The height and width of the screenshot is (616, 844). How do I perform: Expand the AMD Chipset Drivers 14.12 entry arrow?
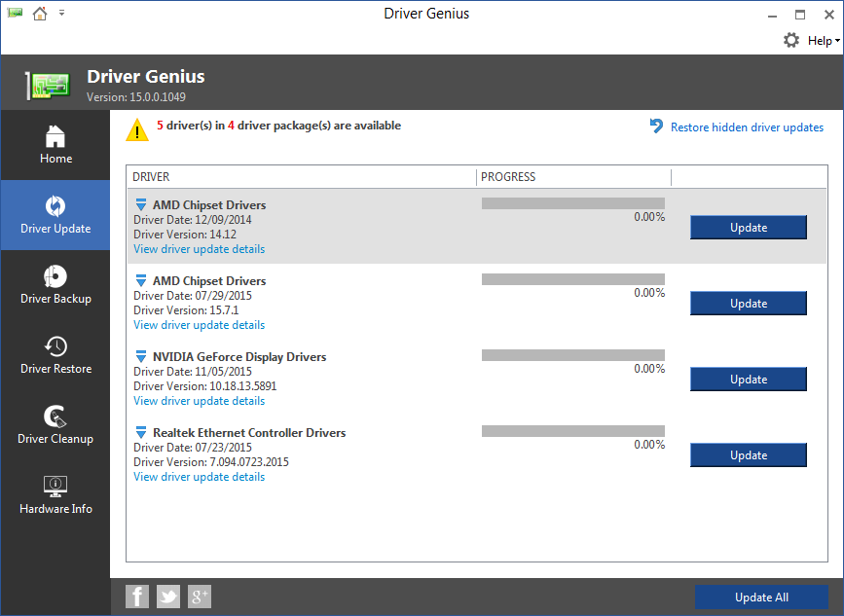[141, 205]
